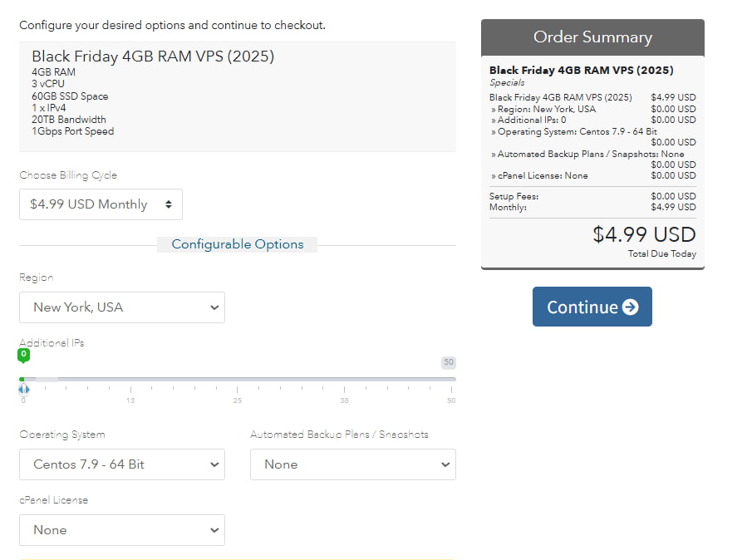Click the 38 tick label on IPs slider
The width and height of the screenshot is (747, 560).
pyautogui.click(x=345, y=401)
